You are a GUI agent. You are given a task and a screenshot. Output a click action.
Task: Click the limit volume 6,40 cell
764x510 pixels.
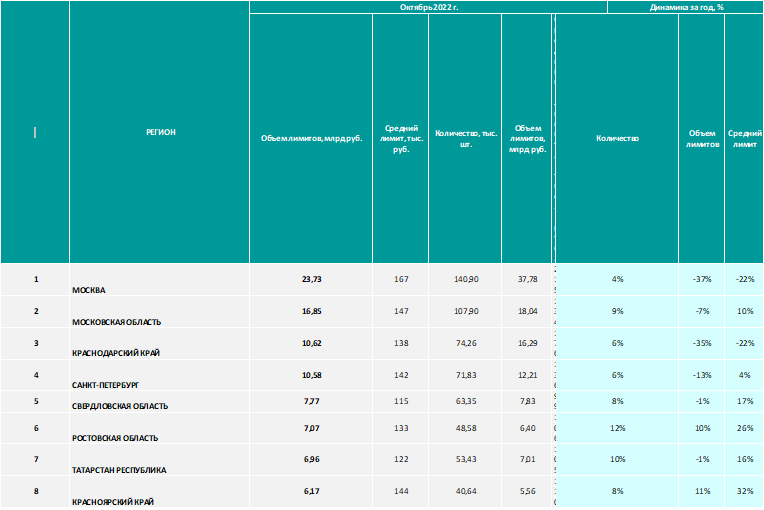(x=527, y=428)
